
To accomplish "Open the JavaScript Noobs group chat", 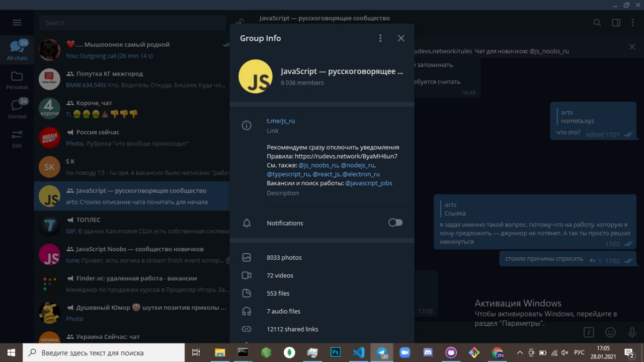I will point(132,254).
